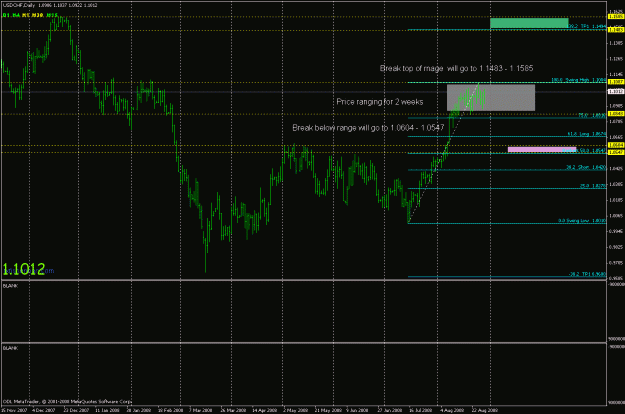Select the 100.0 Swing High Fibonacci label

(x=578, y=80)
